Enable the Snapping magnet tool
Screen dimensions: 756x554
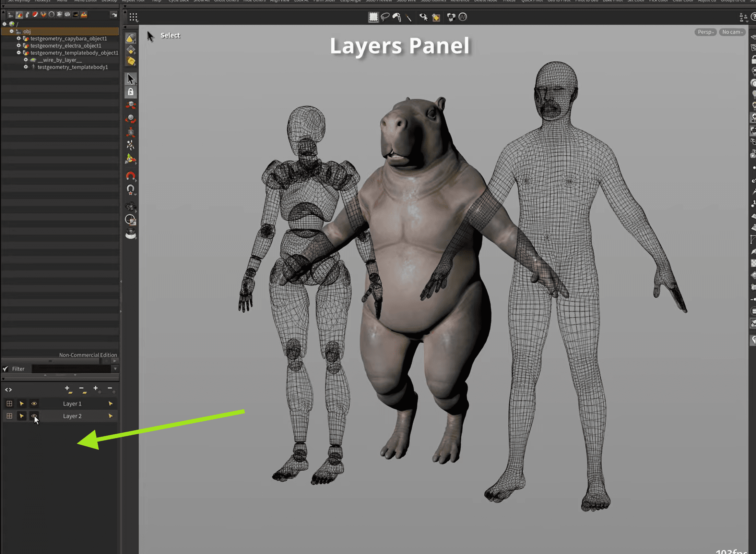click(131, 176)
